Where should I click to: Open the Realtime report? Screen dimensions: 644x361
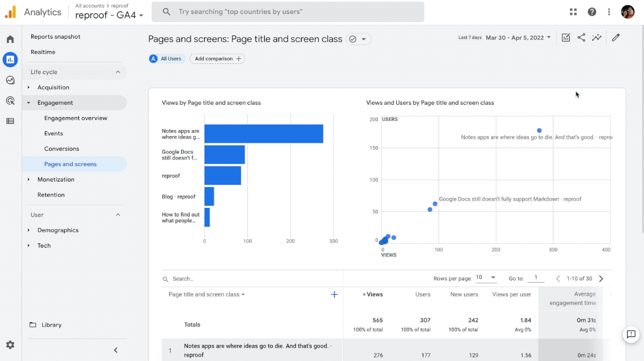coord(43,52)
